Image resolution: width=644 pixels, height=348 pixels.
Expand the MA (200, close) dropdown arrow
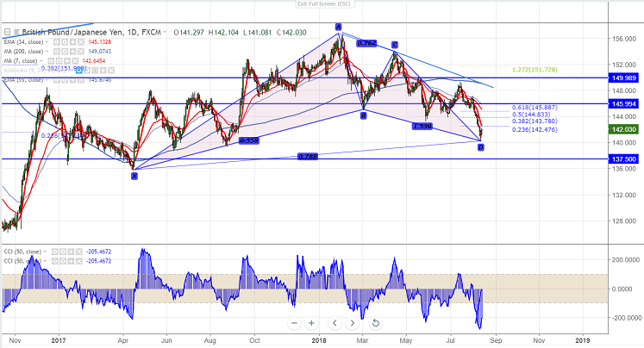[x=47, y=52]
